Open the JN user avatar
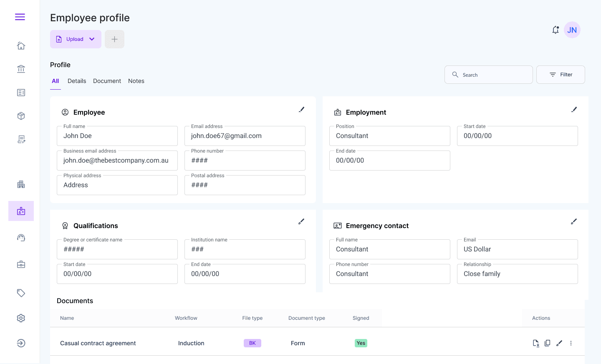The width and height of the screenshot is (601, 364). 572,30
